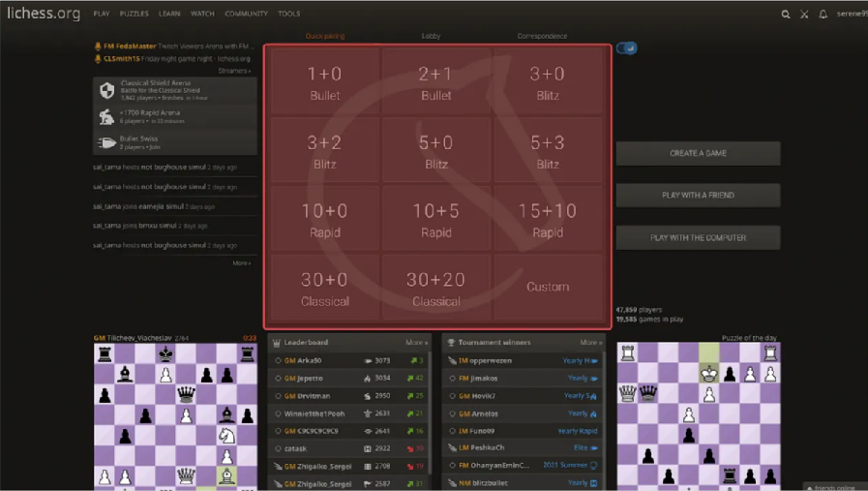This screenshot has height=491, width=868.
Task: Switch to the Correspondence tab
Action: pyautogui.click(x=542, y=37)
